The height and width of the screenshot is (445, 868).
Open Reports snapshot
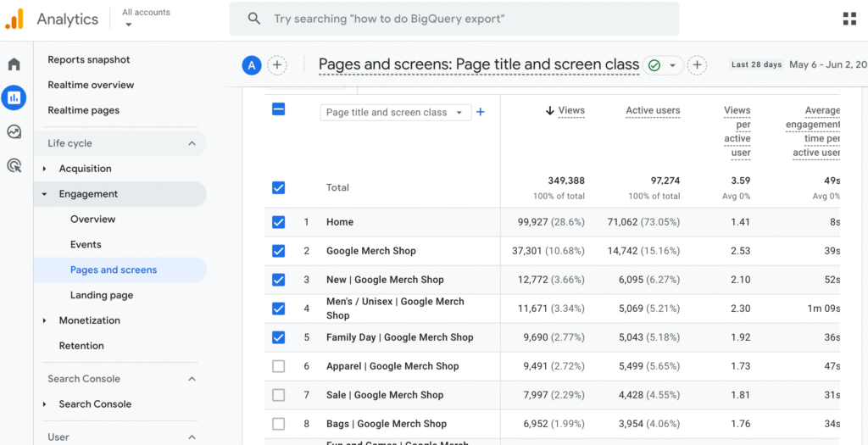coord(88,59)
